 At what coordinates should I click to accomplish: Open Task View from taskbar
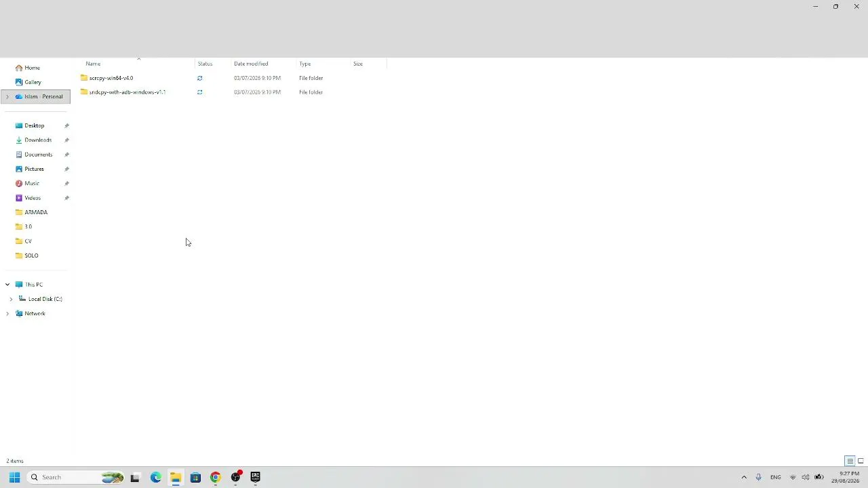(135, 477)
